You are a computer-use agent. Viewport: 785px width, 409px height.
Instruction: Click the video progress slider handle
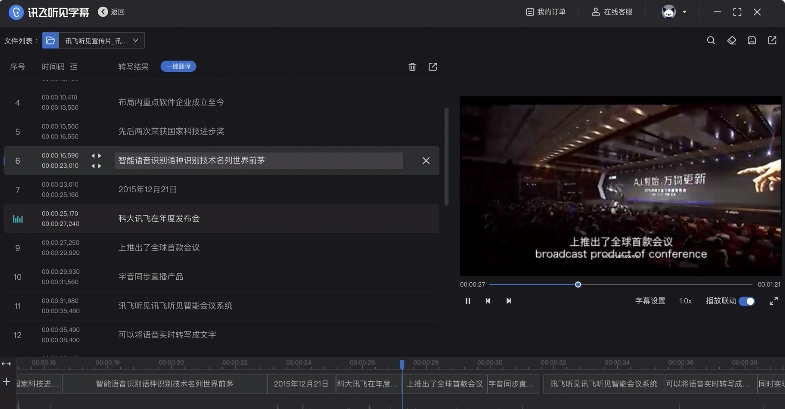[x=578, y=284]
